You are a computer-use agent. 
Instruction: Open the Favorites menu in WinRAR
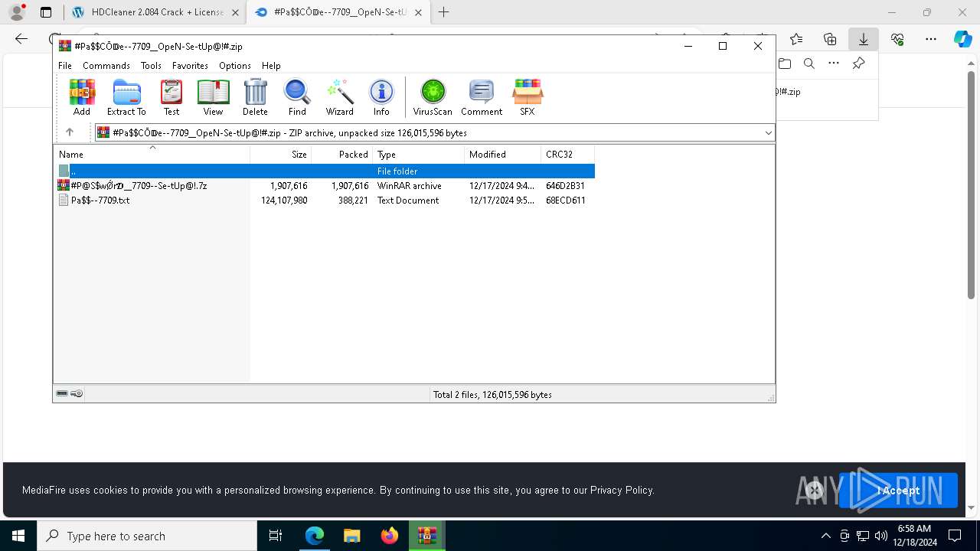pyautogui.click(x=190, y=66)
